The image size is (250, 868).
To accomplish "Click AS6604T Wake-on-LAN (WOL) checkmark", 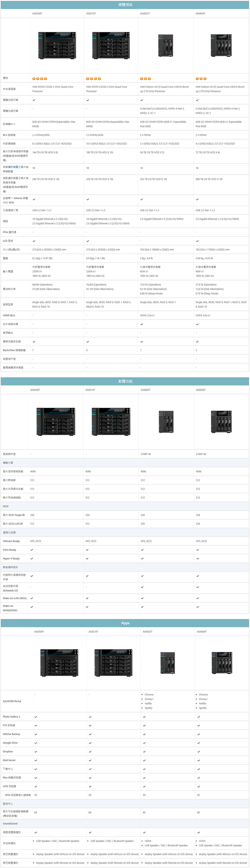I will point(197,598).
